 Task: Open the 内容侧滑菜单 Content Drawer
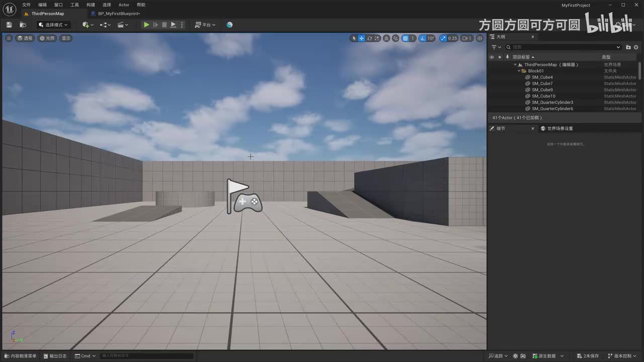point(20,356)
